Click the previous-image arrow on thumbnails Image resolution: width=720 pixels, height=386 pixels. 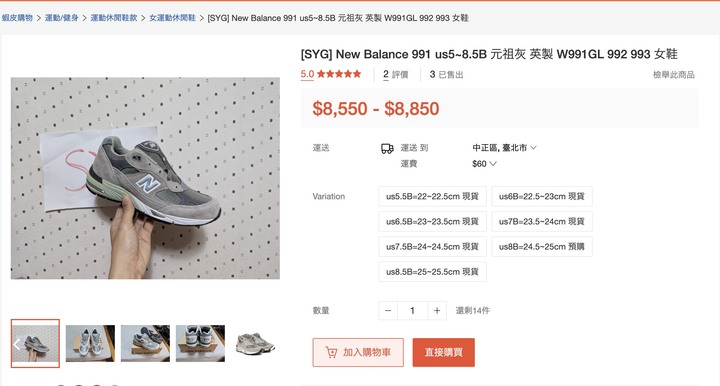pyautogui.click(x=17, y=344)
